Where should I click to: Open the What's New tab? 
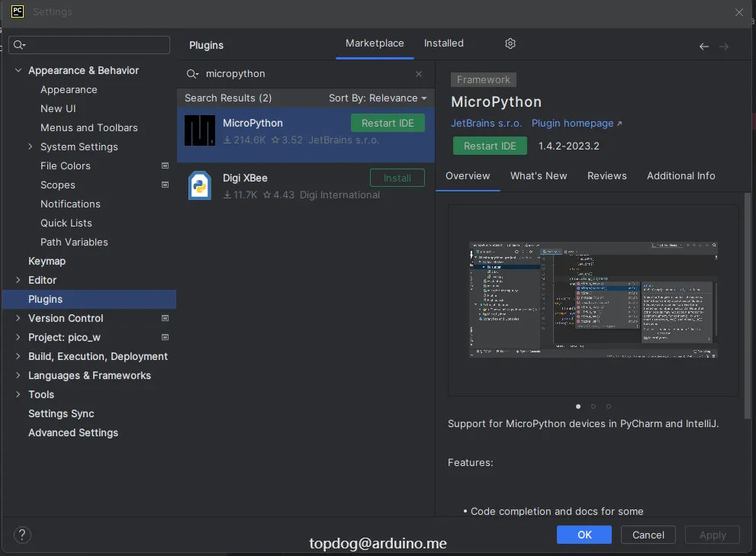(x=539, y=176)
